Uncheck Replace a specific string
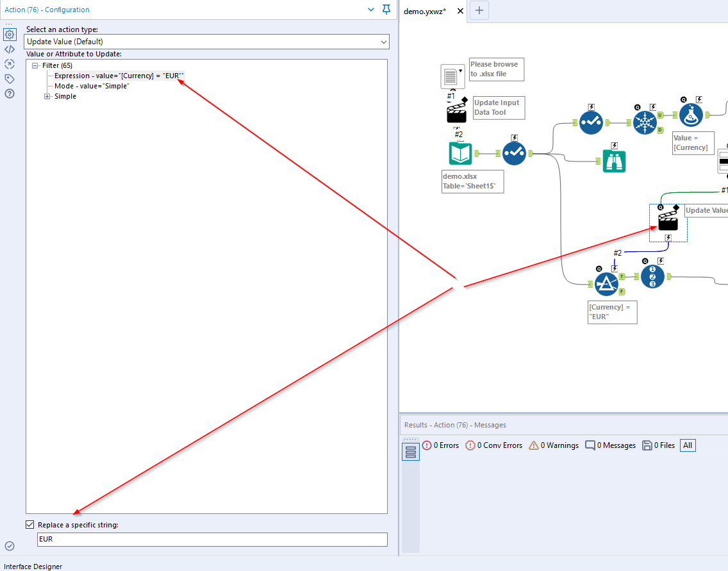This screenshot has height=571, width=728. pyautogui.click(x=29, y=524)
